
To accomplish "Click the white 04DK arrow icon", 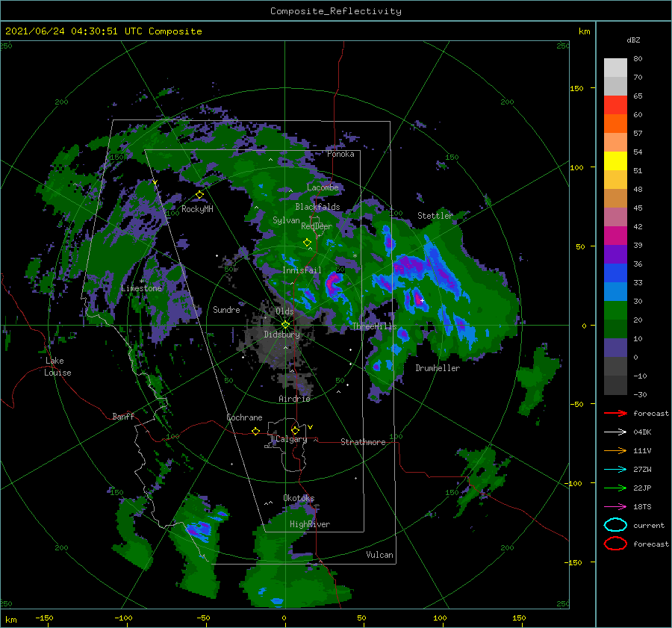I will click(x=615, y=432).
